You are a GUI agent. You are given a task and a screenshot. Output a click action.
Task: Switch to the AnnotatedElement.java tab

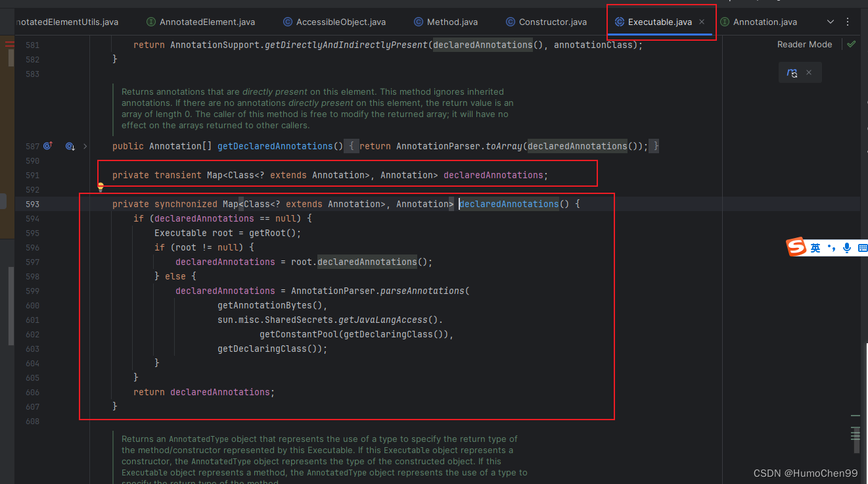coord(200,22)
